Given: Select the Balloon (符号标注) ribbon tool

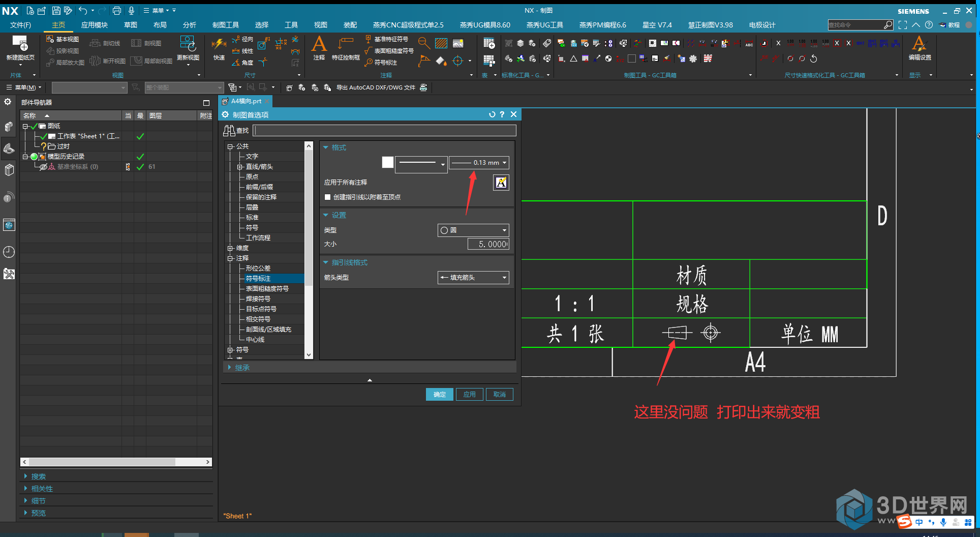Looking at the screenshot, I should click(381, 63).
